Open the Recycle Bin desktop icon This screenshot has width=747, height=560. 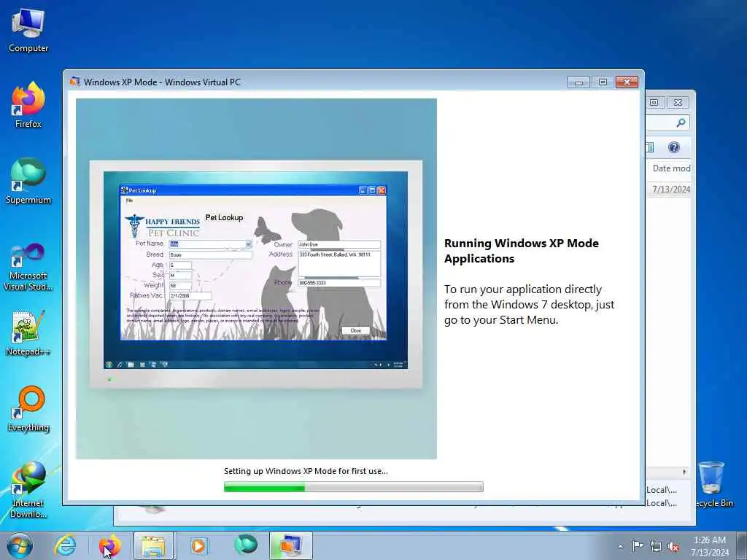point(712,485)
